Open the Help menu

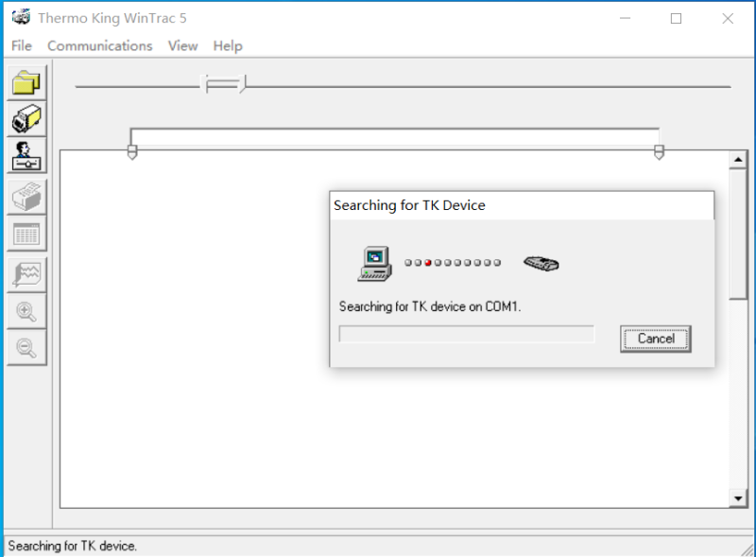(x=227, y=45)
